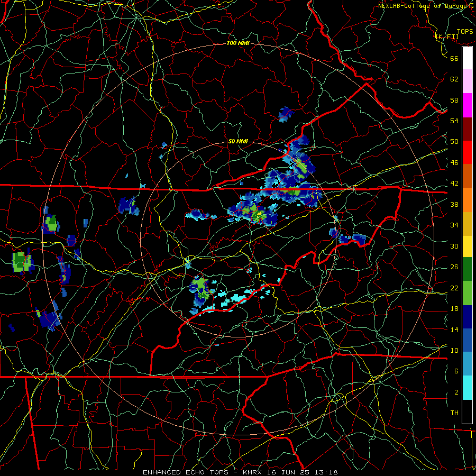Click the legend value '38'
Image resolution: width=476 pixels, height=476 pixels.
click(454, 204)
